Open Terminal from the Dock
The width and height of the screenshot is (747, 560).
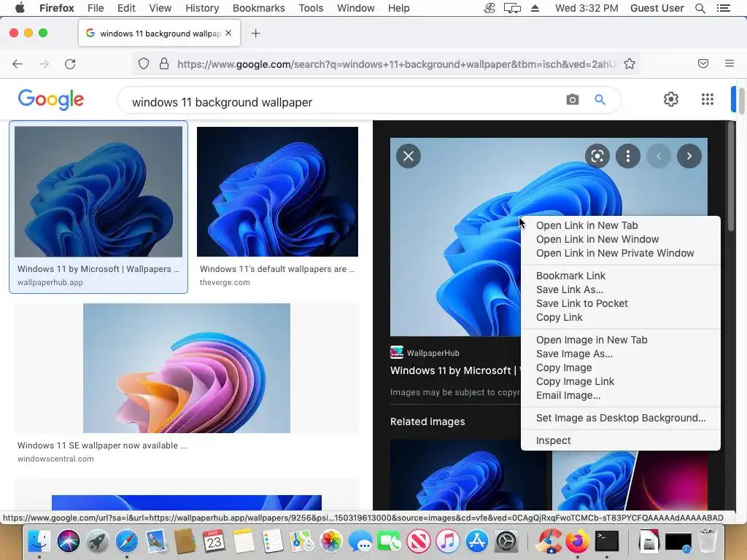[607, 542]
